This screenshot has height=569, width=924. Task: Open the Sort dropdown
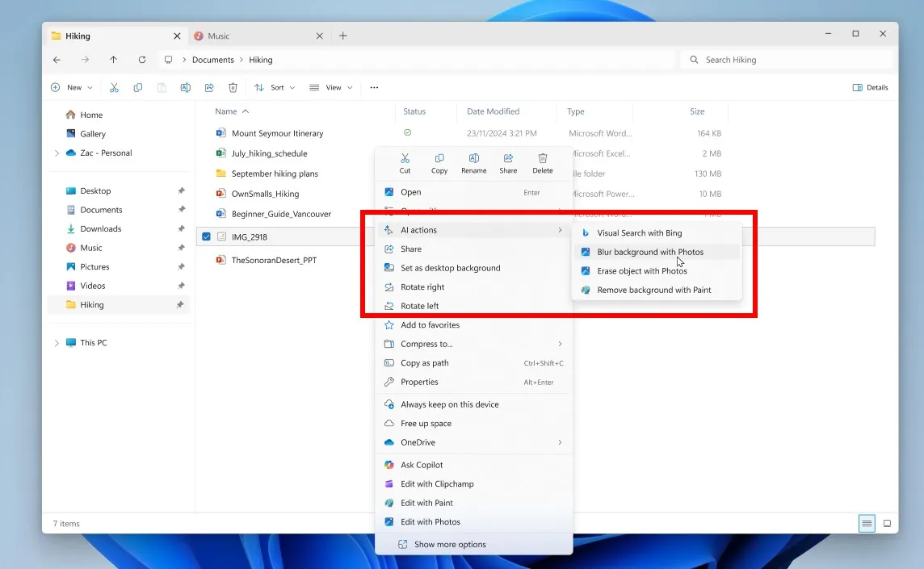click(x=274, y=87)
